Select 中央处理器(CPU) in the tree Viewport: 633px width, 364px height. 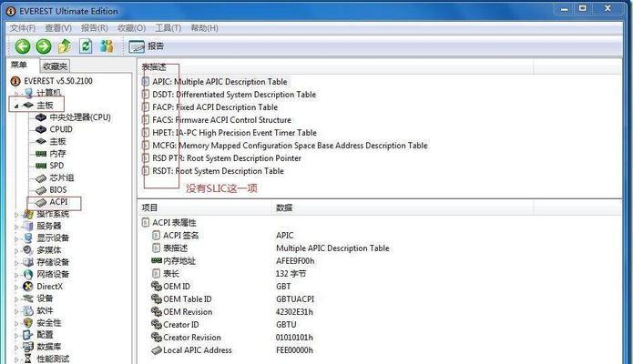coord(80,117)
